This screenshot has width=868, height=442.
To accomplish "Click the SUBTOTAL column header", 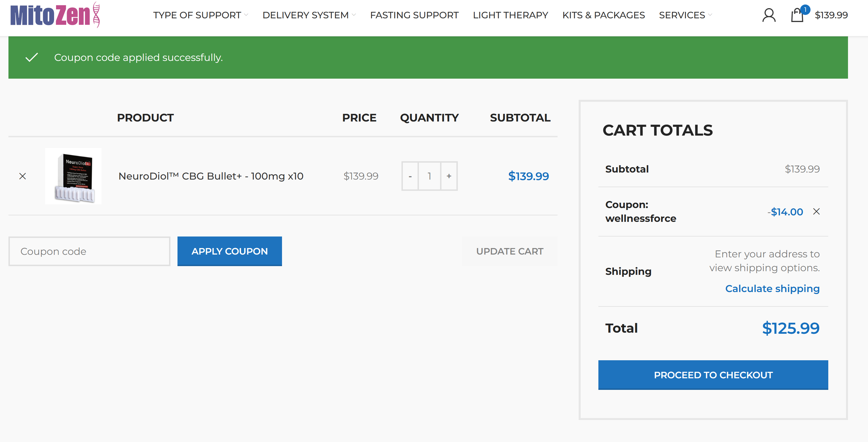I will 520,118.
